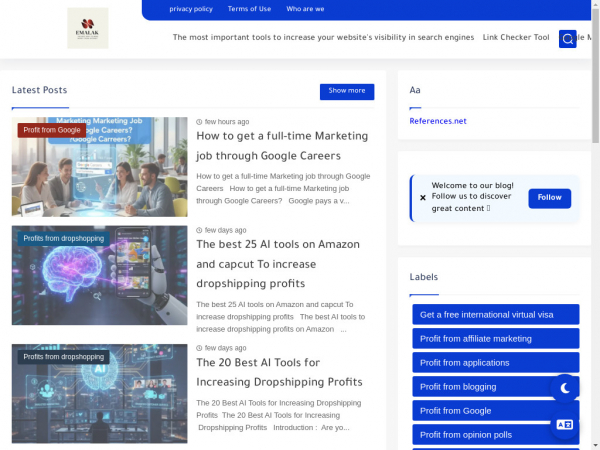Open the privacy policy page
600x450 pixels.
point(191,9)
